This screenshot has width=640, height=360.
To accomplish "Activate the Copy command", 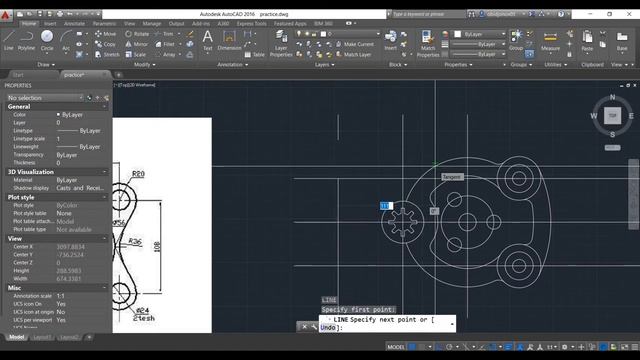I will (x=105, y=44).
